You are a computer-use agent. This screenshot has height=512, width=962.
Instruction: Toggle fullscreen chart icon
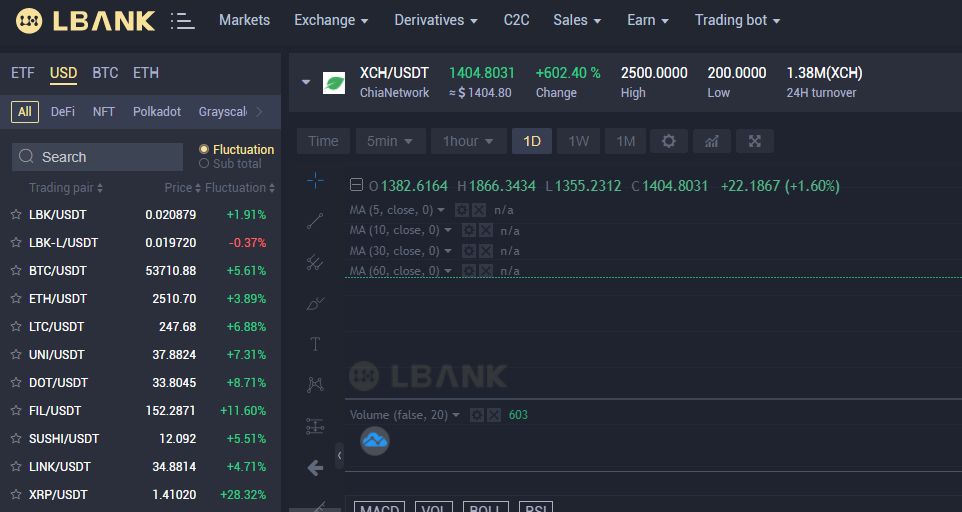click(x=755, y=141)
